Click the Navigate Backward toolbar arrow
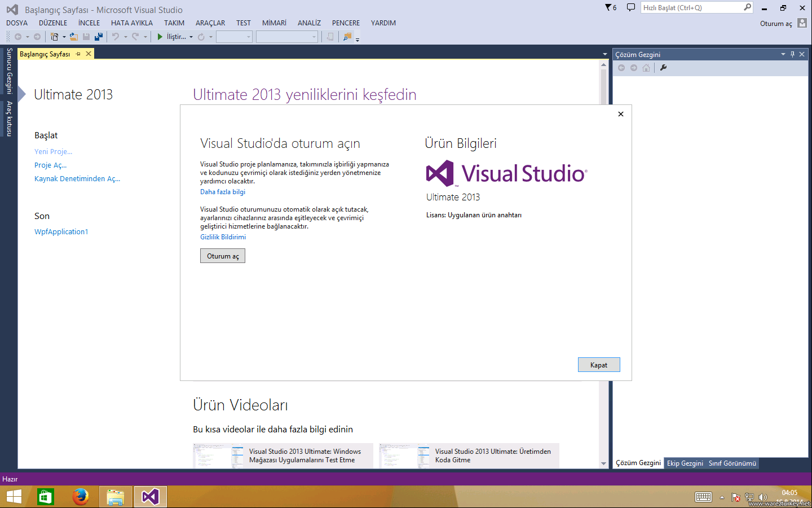The height and width of the screenshot is (508, 812). pos(18,37)
